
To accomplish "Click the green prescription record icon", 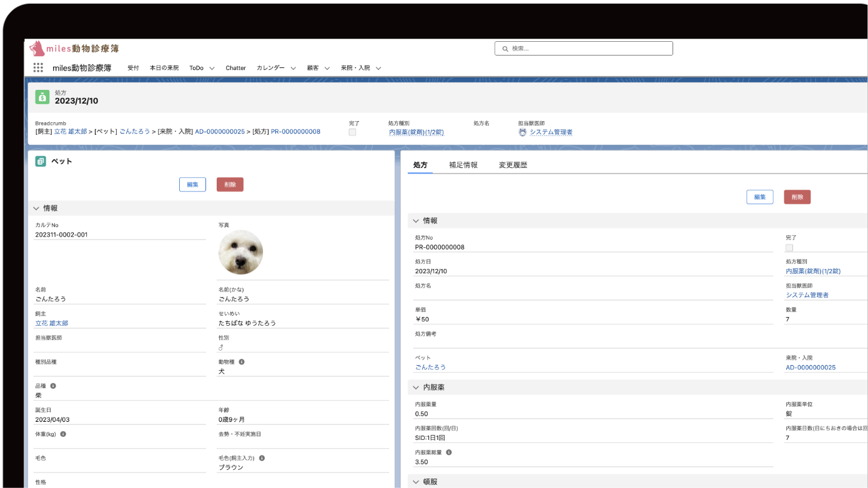I will pos(42,97).
